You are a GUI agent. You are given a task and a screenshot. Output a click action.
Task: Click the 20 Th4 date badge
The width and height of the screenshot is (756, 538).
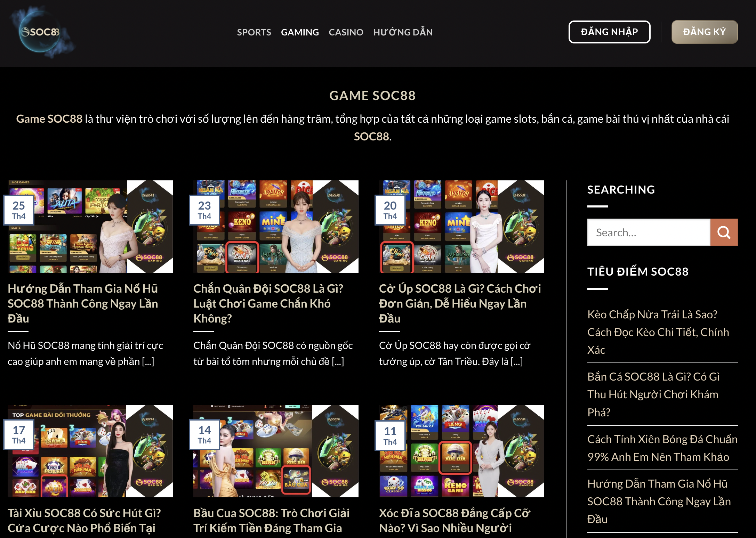pos(390,210)
